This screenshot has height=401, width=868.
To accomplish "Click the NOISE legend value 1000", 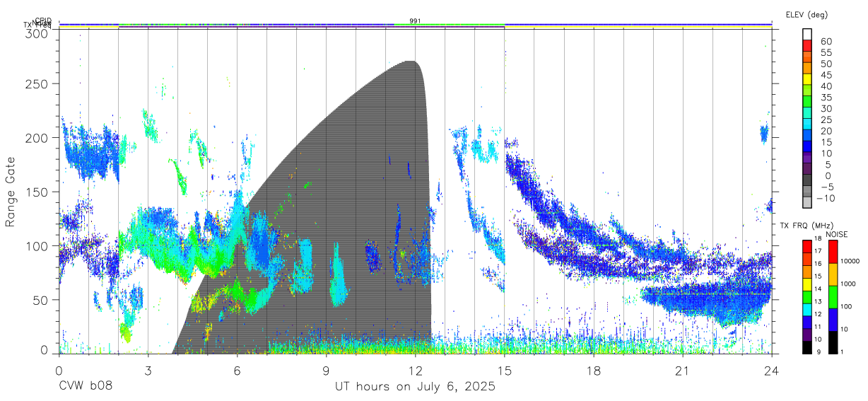I will pyautogui.click(x=848, y=284).
